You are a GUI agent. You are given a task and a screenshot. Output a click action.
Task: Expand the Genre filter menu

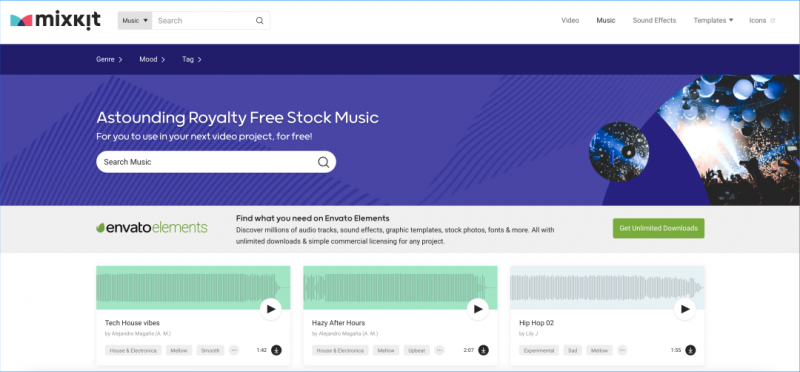tap(109, 60)
